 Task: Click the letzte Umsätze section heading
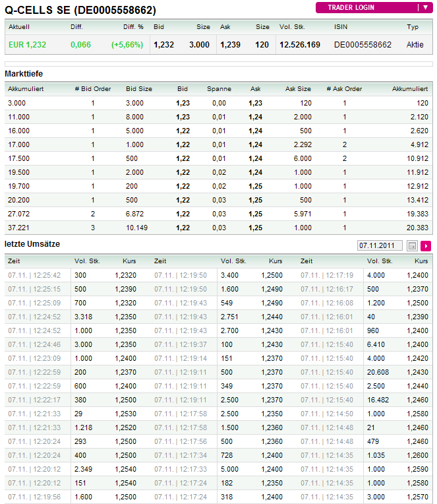(32, 244)
